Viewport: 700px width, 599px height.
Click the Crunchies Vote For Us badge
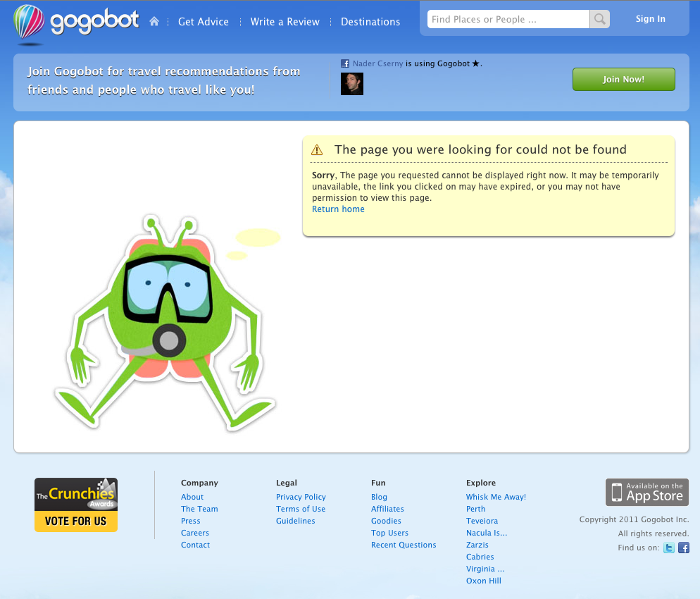(x=76, y=505)
